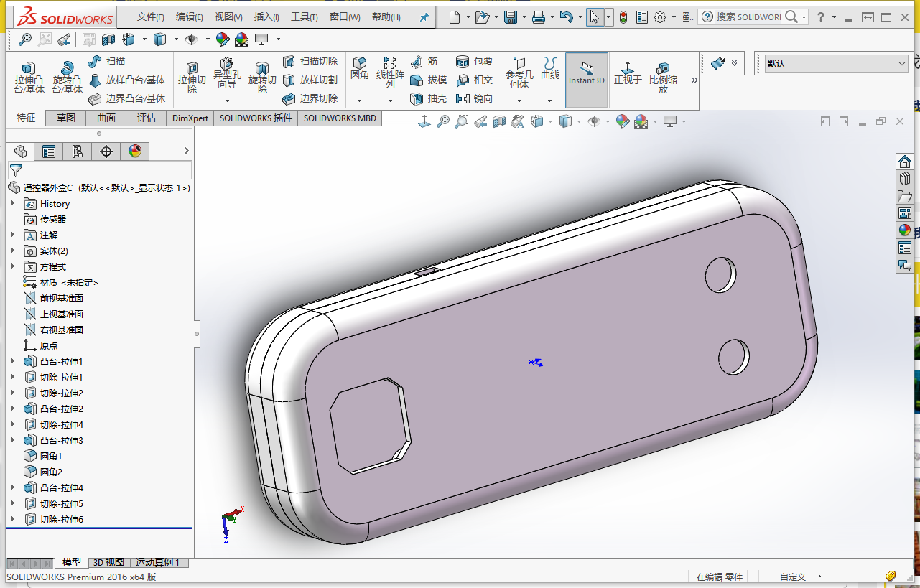920x588 pixels.
Task: Click the Linear Pattern (线性阵列) tool
Action: [x=390, y=73]
